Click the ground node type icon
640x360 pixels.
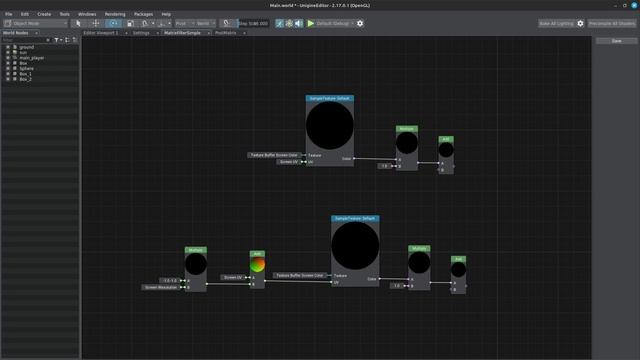coord(15,47)
